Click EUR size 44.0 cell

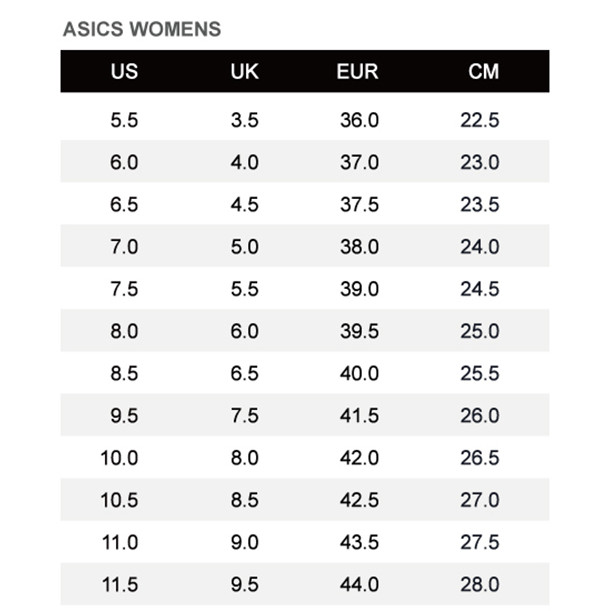click(x=359, y=585)
